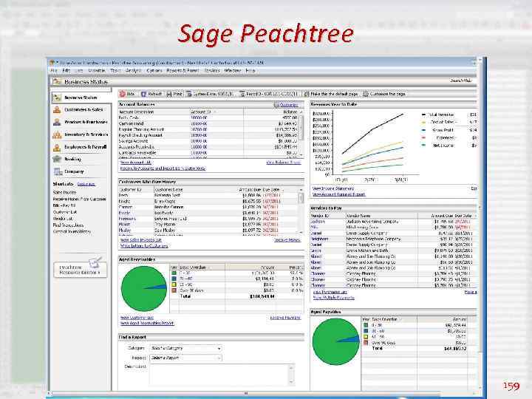Click Customize this page in toolbar
The image size is (532, 399).
coord(384,94)
